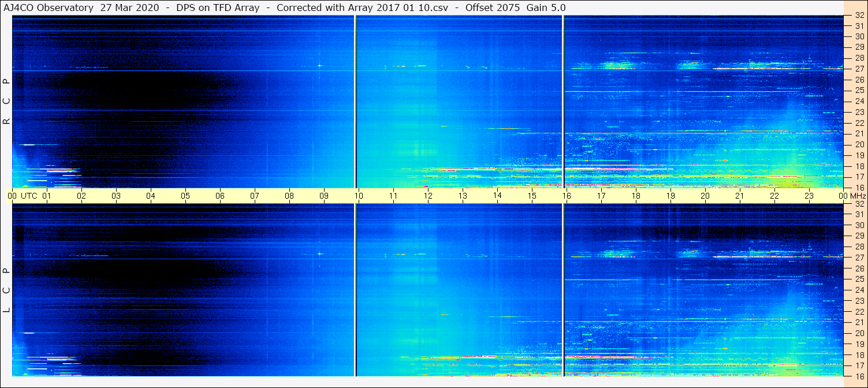This screenshot has width=868, height=388.
Task: Pick the 08 hour label on the UTC axis
Action: click(x=289, y=196)
